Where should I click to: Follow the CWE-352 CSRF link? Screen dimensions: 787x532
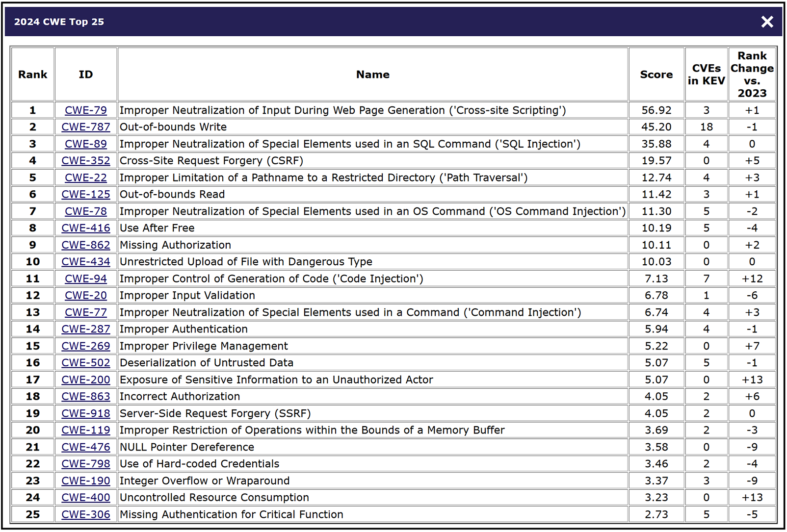pyautogui.click(x=86, y=161)
